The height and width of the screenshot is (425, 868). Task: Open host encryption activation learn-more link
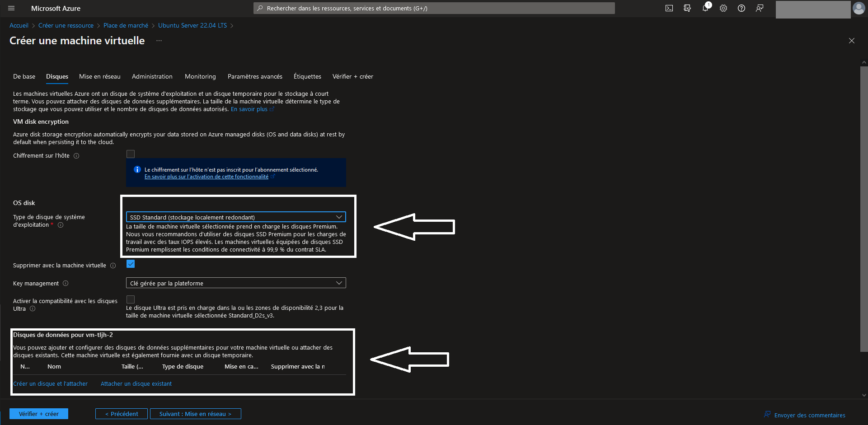point(206,177)
